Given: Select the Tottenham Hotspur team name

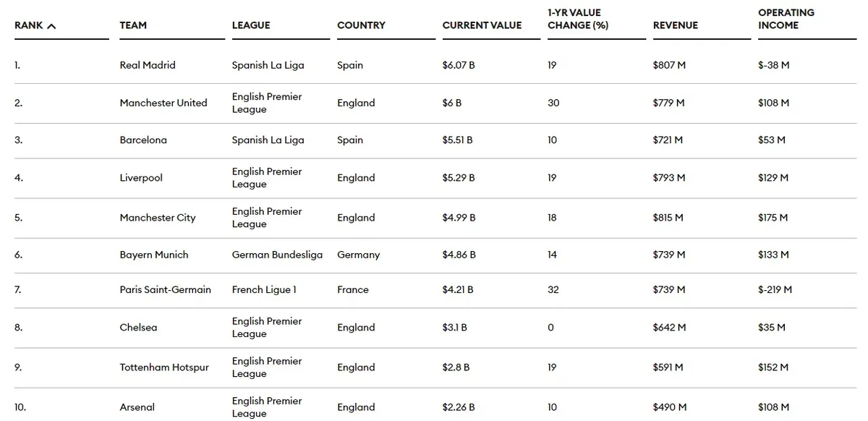Looking at the screenshot, I should pyautogui.click(x=164, y=367).
